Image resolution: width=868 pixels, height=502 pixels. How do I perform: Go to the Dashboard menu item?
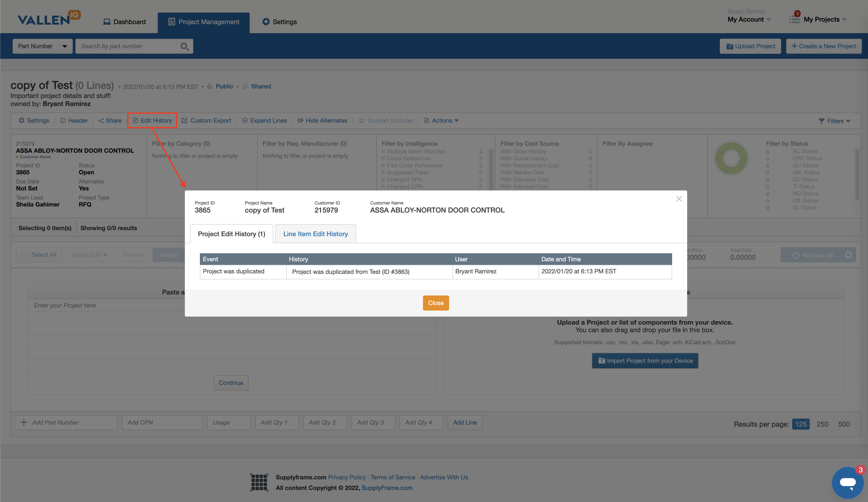[x=124, y=22]
